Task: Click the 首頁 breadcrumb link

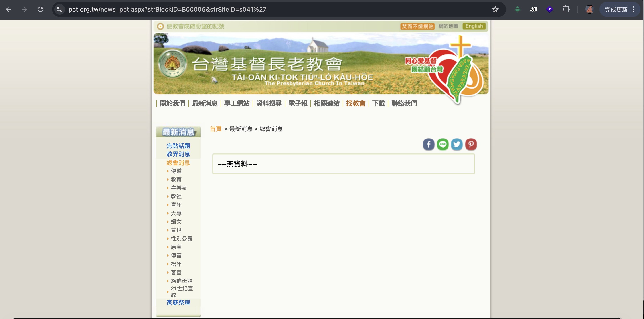Action: (216, 129)
